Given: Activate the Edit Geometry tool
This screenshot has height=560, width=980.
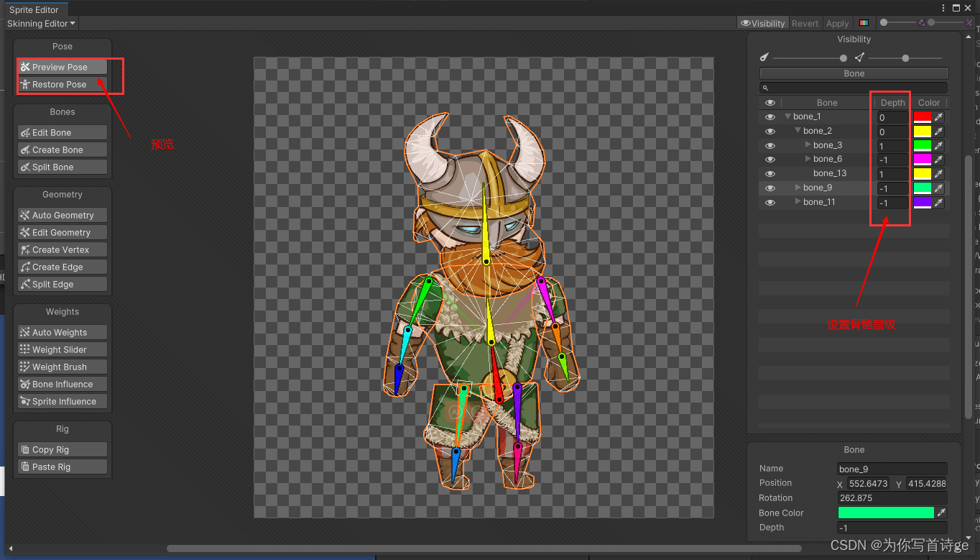Looking at the screenshot, I should [x=63, y=232].
